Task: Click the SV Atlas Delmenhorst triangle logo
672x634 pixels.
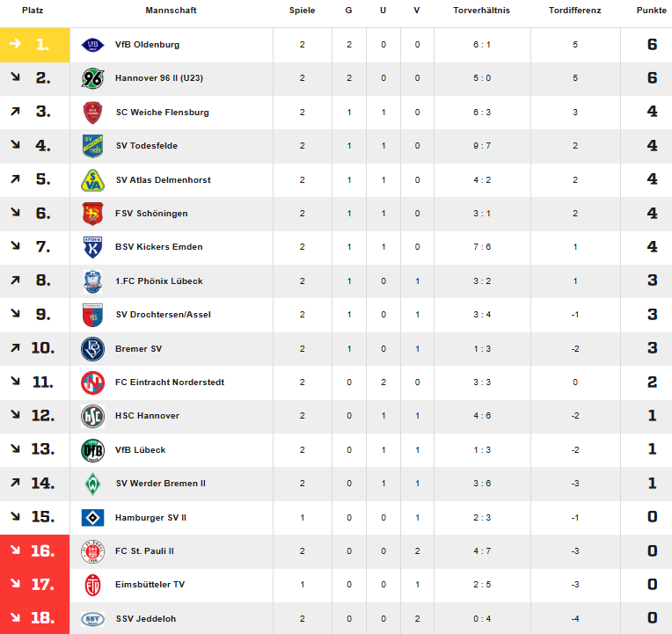Action: (x=92, y=180)
